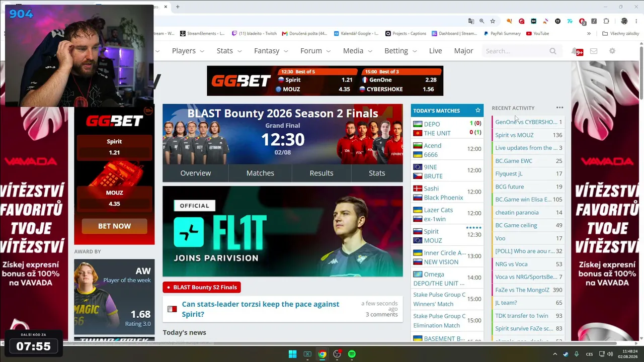The image size is (644, 362).
Task: Open the Kalendář Google bookmark
Action: 356,34
